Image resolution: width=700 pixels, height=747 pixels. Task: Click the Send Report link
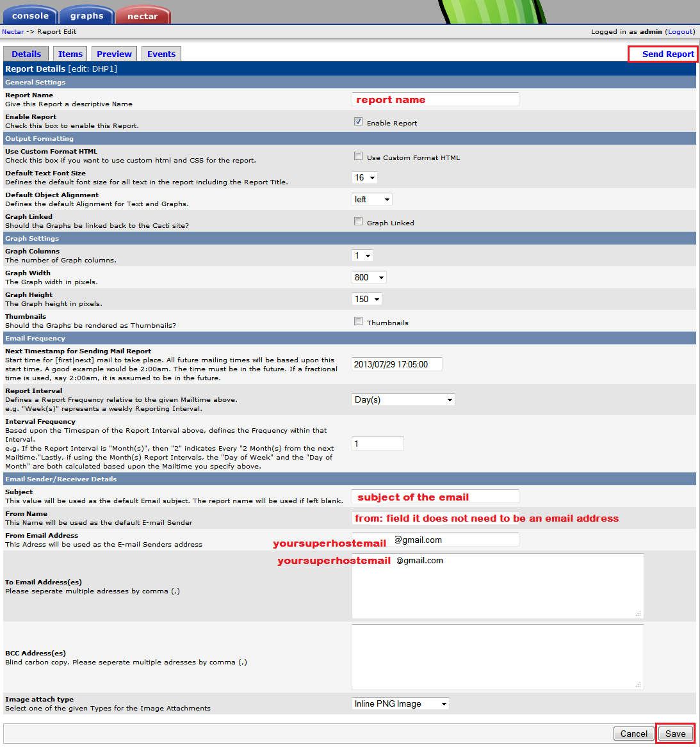667,54
